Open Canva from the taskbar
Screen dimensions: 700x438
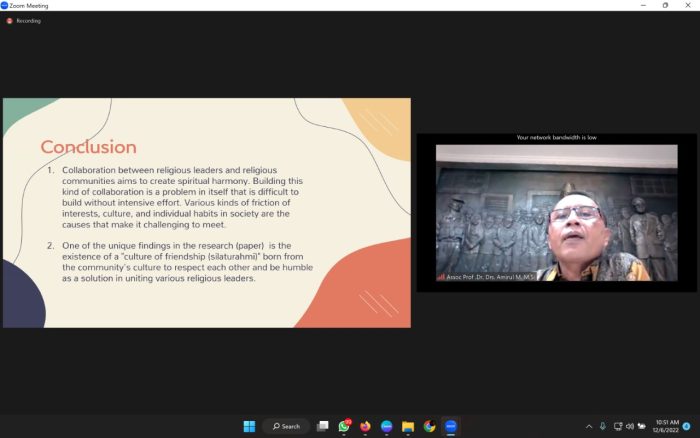click(387, 426)
